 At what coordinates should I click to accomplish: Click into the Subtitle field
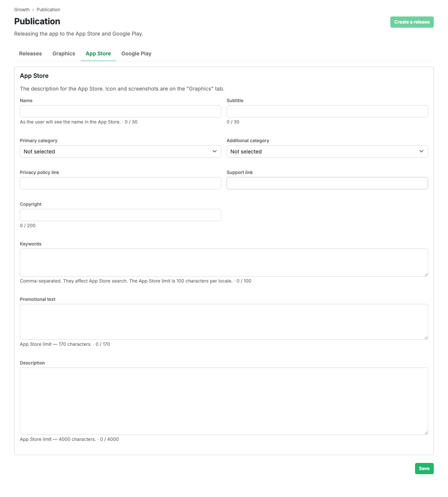point(327,111)
